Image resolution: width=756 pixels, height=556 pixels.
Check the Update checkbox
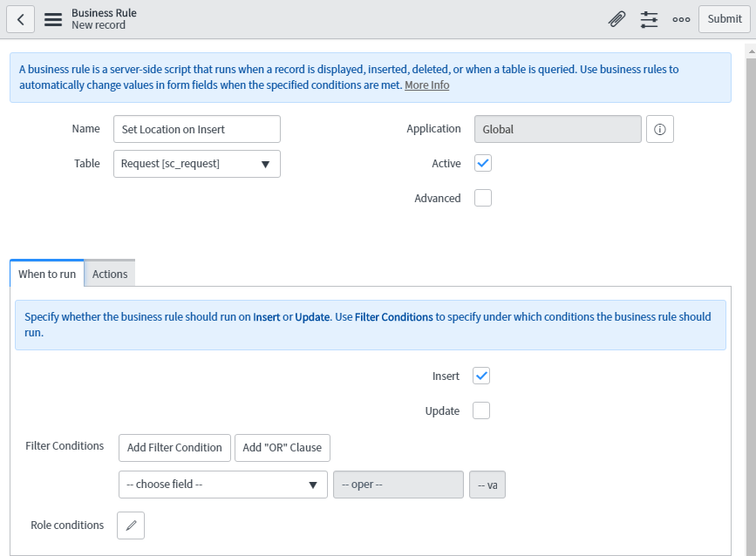[481, 410]
